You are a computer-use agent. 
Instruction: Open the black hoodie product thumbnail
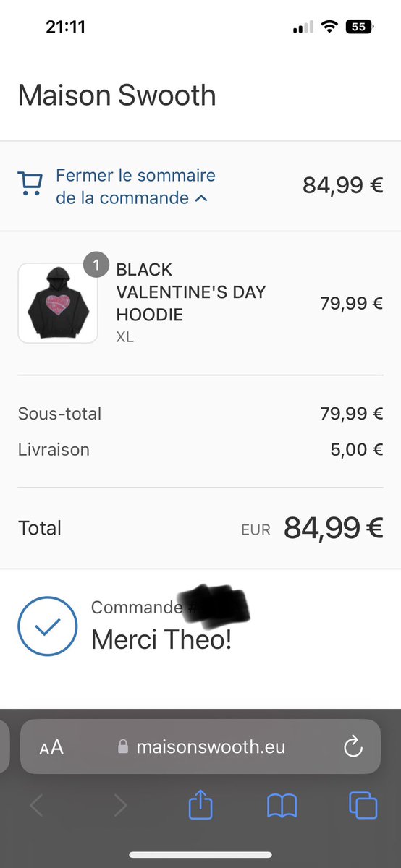click(58, 302)
